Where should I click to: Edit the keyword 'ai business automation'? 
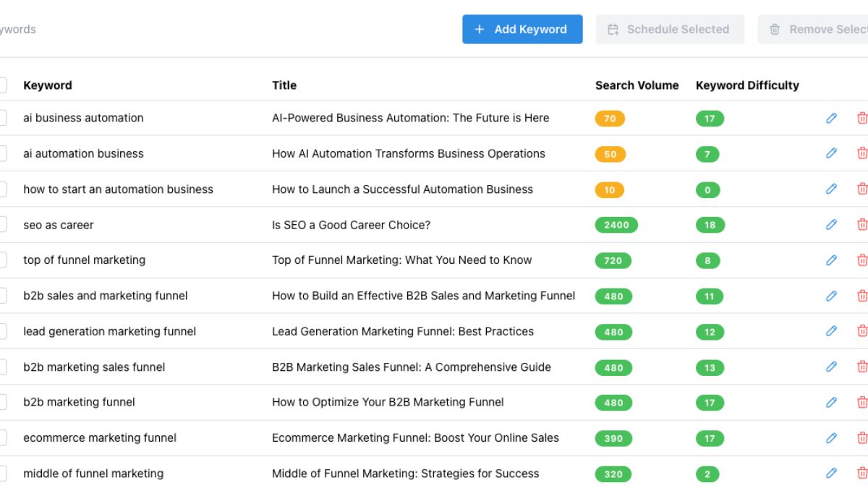click(x=830, y=118)
